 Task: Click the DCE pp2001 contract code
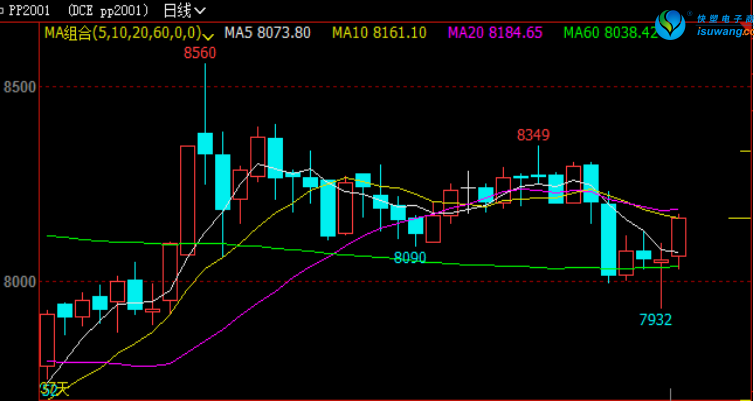110,10
